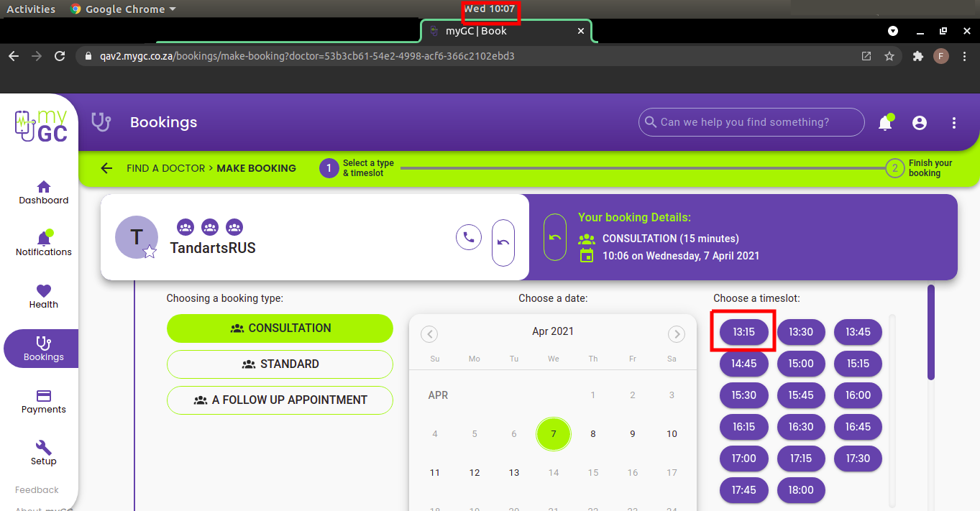
Task: Go to the Health section
Action: pos(44,296)
